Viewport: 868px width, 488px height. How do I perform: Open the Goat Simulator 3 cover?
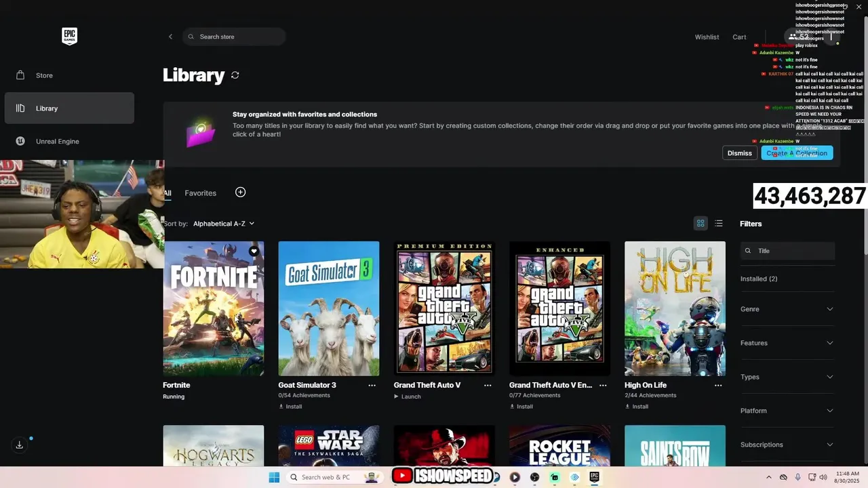tap(329, 308)
